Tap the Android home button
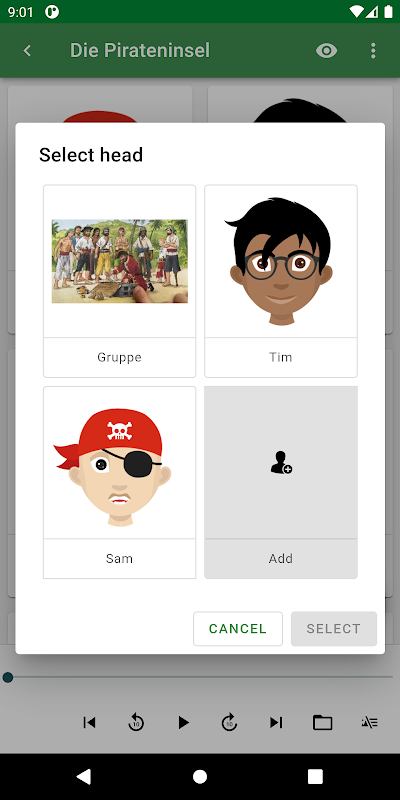Viewport: 400px width, 800px height. (x=200, y=777)
